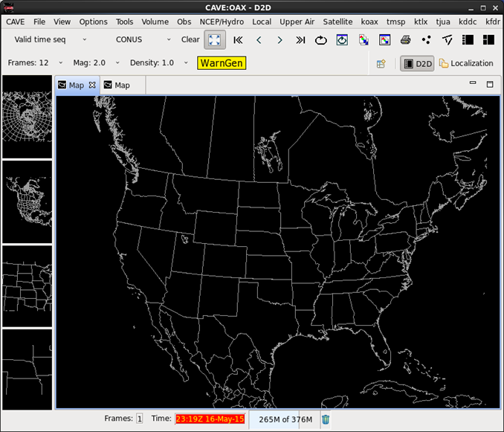The width and height of the screenshot is (504, 432).
Task: Open the Volume menu
Action: coord(155,22)
